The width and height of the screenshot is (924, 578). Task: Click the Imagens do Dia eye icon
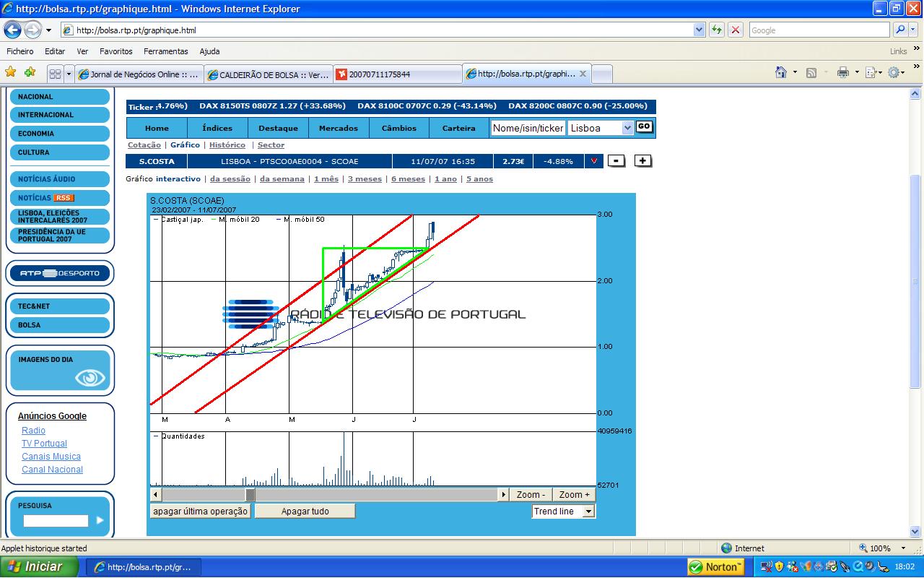click(x=90, y=377)
